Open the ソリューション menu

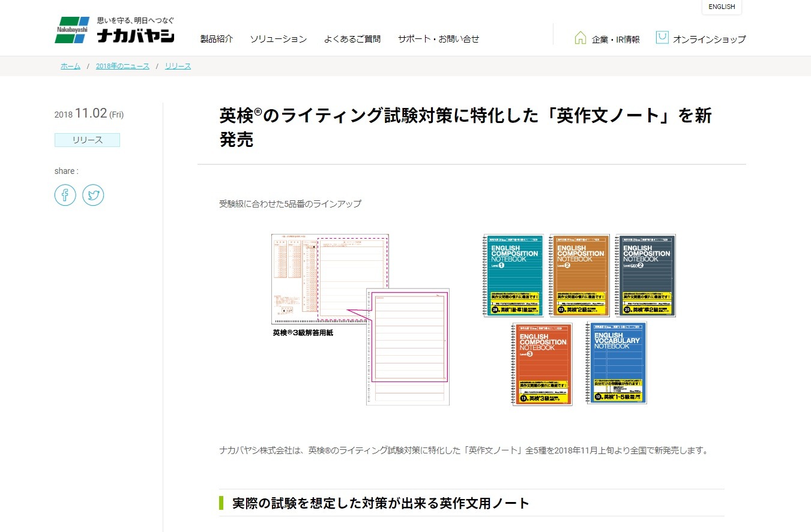pos(278,38)
